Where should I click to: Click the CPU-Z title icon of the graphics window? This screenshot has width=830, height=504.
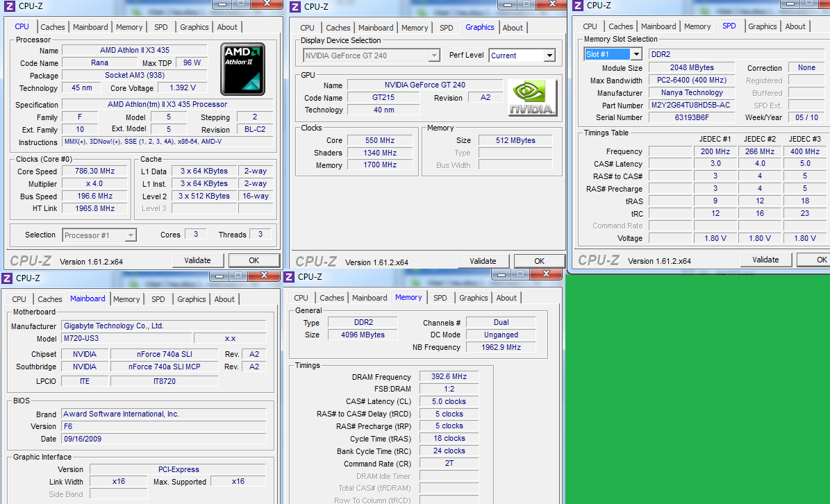(x=295, y=7)
